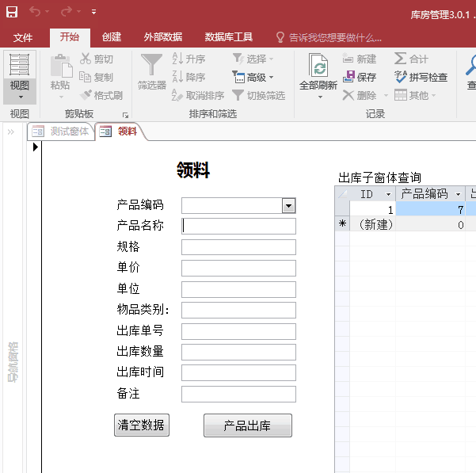Switch to the 开始 ribbon tab

[x=70, y=37]
